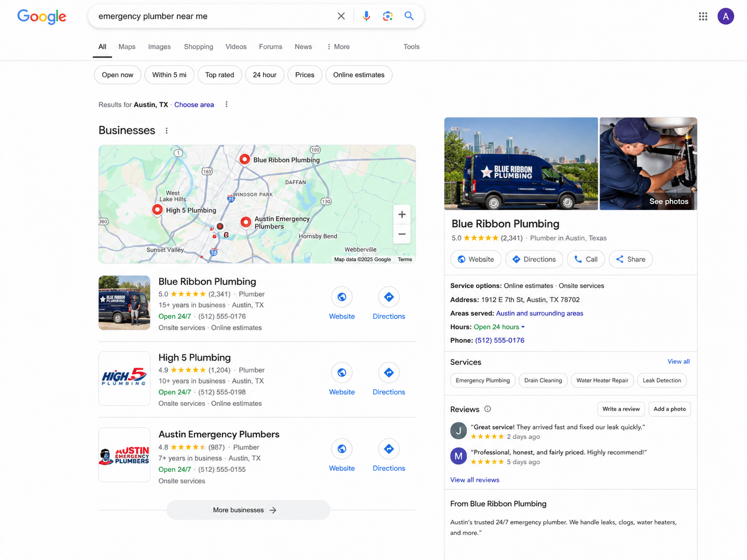The width and height of the screenshot is (747, 560).
Task: Enable the 24 hour filter chip
Action: pyautogui.click(x=265, y=75)
